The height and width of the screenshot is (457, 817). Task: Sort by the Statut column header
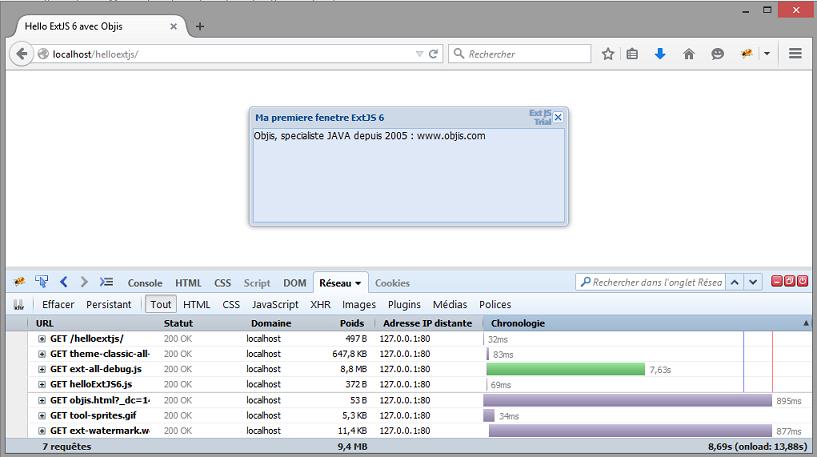pyautogui.click(x=178, y=323)
